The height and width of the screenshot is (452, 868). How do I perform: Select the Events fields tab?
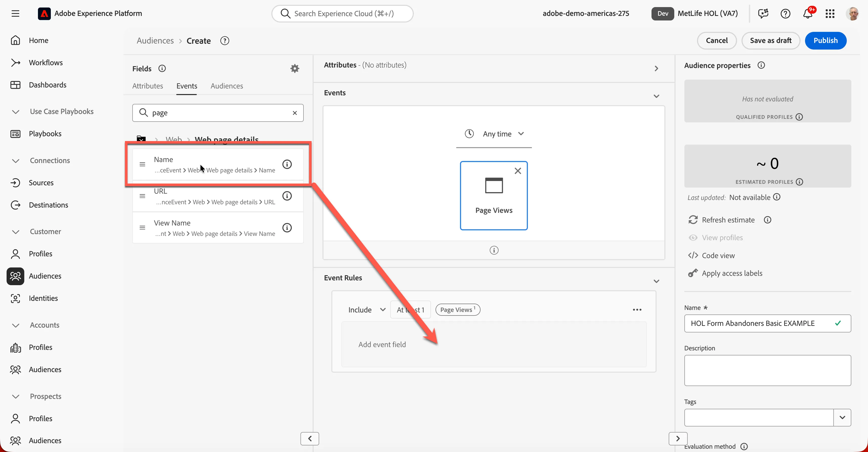click(x=187, y=86)
